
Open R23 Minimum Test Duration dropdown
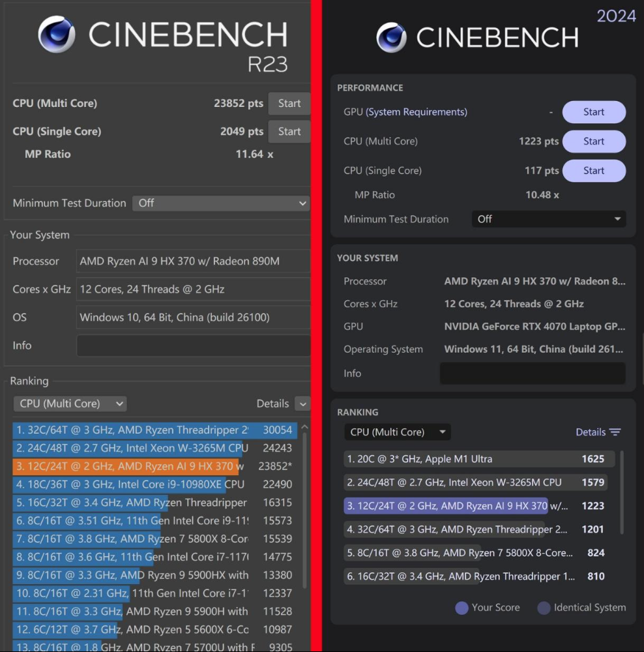[221, 203]
